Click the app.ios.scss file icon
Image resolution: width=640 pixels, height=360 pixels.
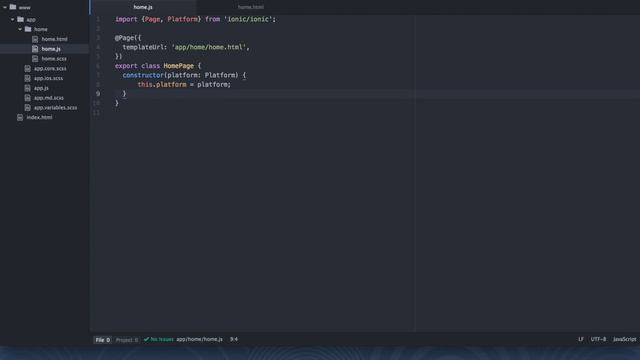point(27,78)
